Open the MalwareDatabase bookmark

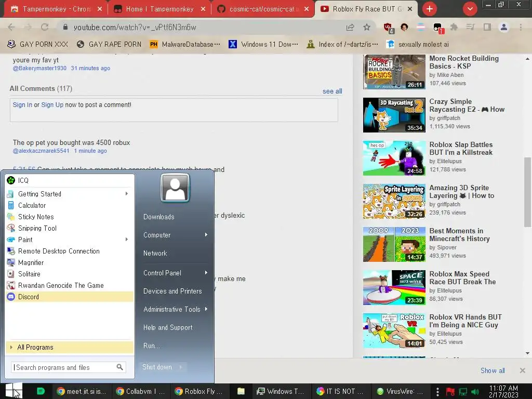point(185,44)
